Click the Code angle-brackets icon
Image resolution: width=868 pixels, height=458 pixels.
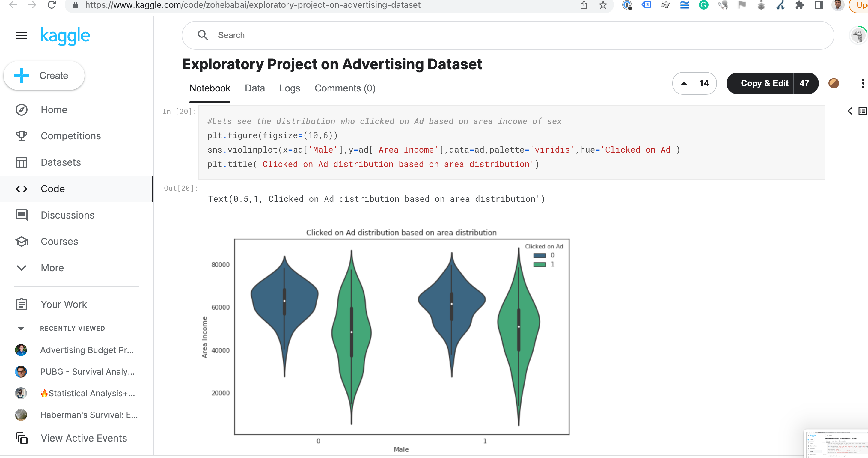pyautogui.click(x=21, y=189)
